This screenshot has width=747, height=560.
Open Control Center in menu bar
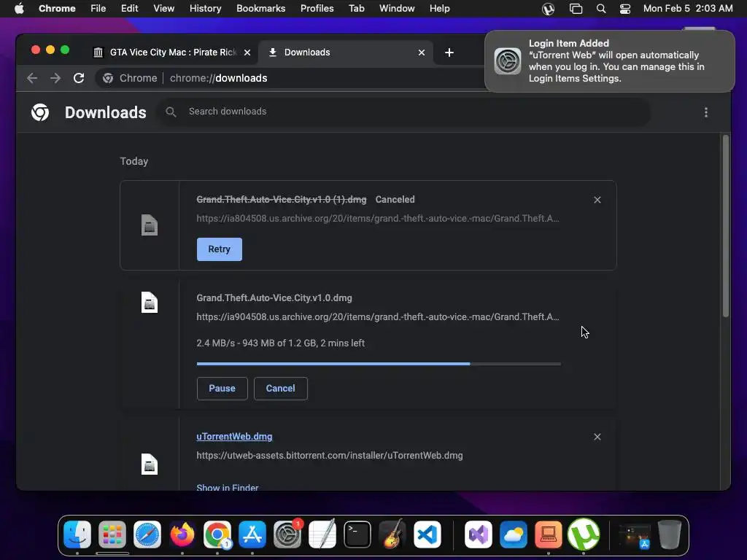pos(625,9)
